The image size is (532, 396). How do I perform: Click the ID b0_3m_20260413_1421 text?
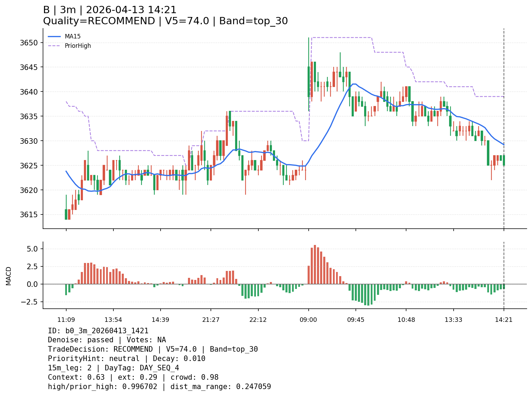click(98, 331)
